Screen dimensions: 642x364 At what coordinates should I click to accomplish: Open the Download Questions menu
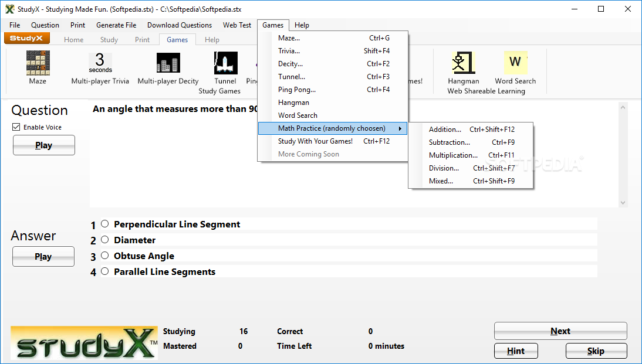tap(180, 25)
